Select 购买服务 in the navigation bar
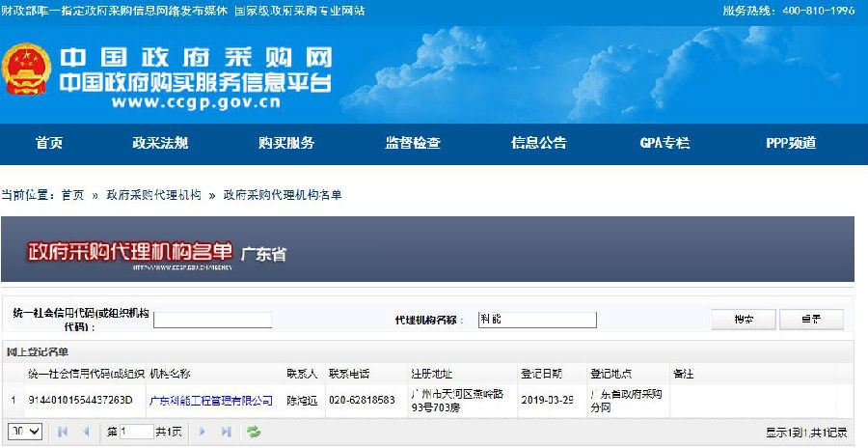The image size is (868, 448). tap(286, 143)
